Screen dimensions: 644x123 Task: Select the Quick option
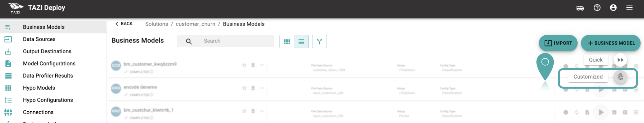(596, 60)
